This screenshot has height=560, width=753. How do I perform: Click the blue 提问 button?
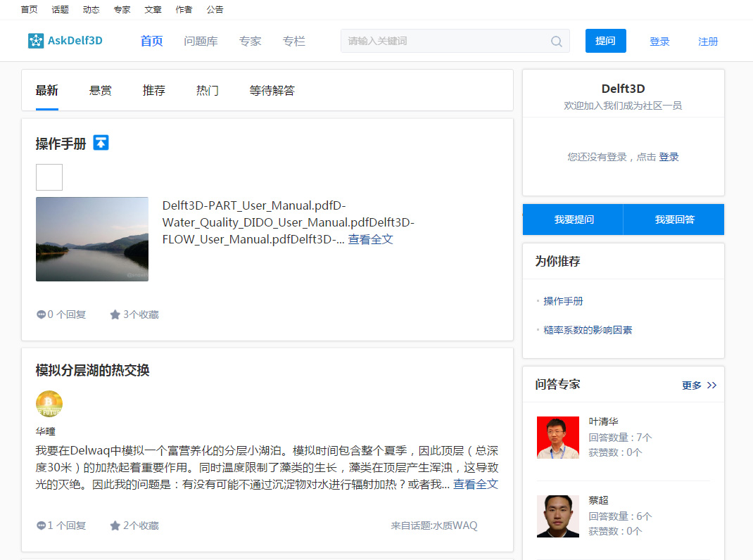click(606, 41)
